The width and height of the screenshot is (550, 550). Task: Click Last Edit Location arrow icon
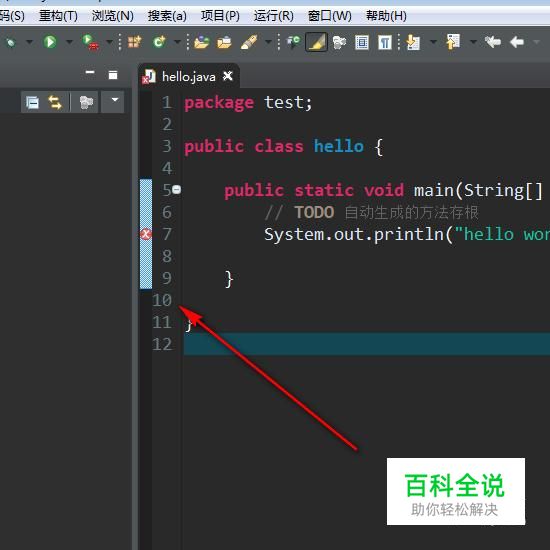point(492,42)
